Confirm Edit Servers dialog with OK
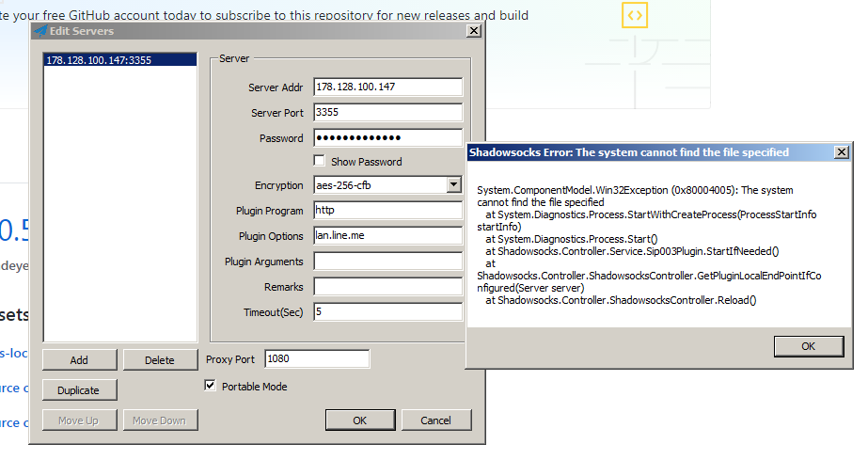 click(360, 420)
